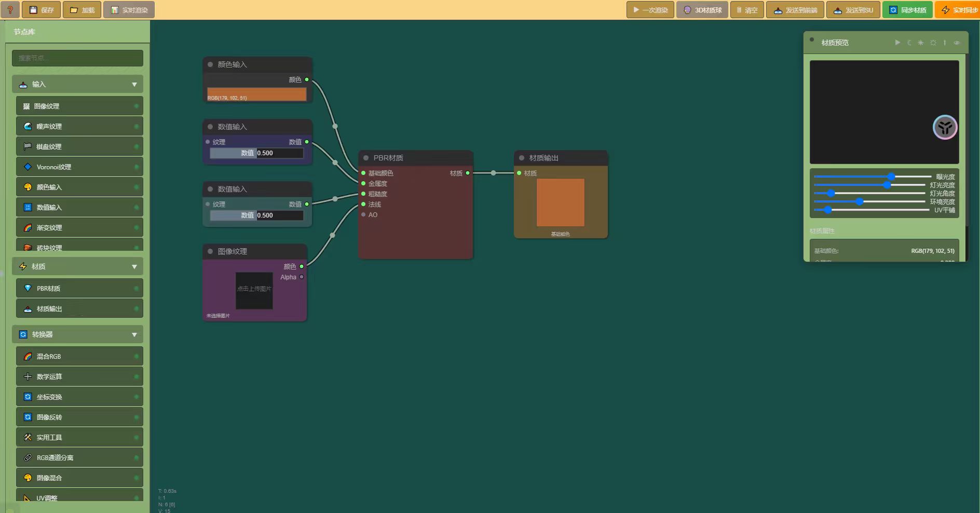The height and width of the screenshot is (513, 980).
Task: Click the 曝光度 slider handle
Action: (891, 177)
